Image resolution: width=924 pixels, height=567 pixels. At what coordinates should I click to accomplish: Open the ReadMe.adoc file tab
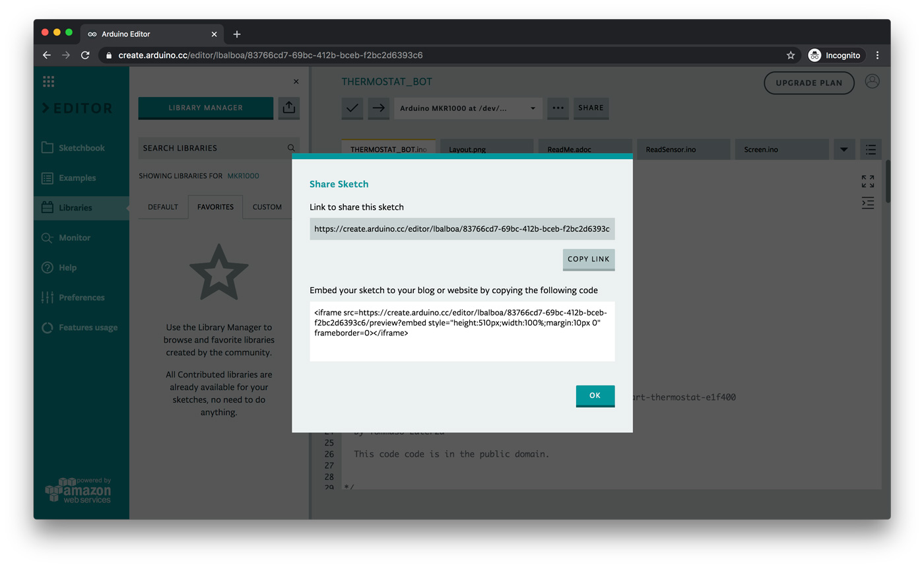(x=585, y=149)
